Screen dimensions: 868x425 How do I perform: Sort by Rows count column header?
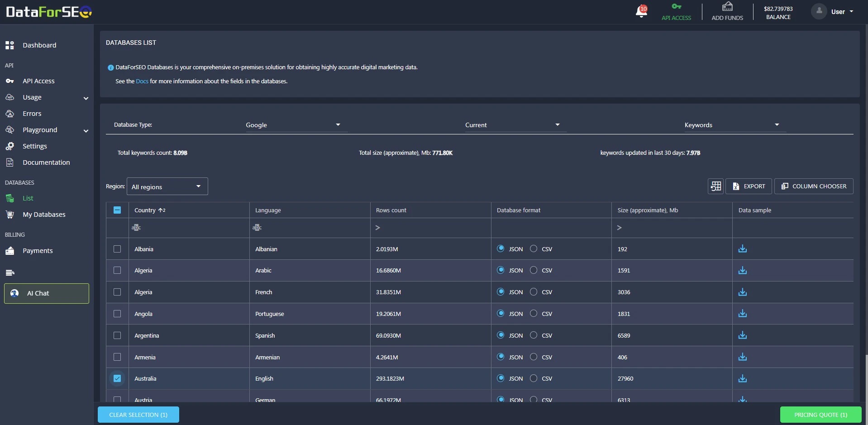coord(391,210)
